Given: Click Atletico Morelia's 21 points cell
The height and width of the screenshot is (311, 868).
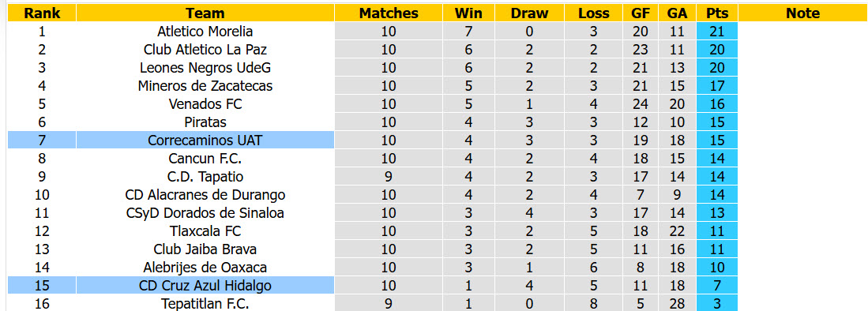Looking at the screenshot, I should (717, 32).
